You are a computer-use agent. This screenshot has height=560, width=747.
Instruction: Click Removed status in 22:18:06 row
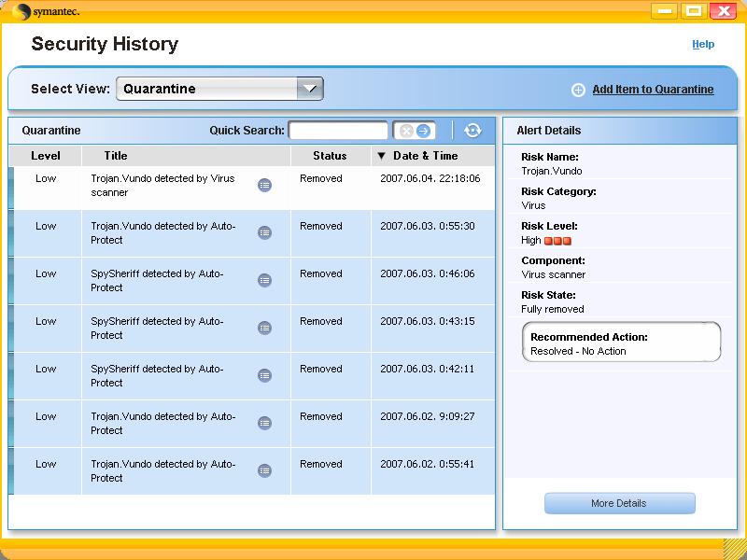pyautogui.click(x=321, y=178)
